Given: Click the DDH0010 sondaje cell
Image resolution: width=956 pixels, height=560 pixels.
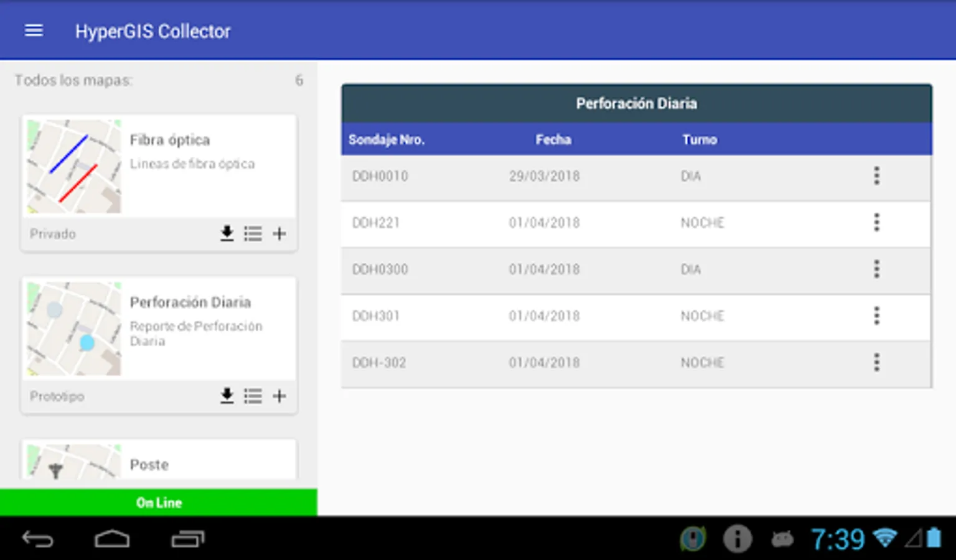Looking at the screenshot, I should click(380, 176).
